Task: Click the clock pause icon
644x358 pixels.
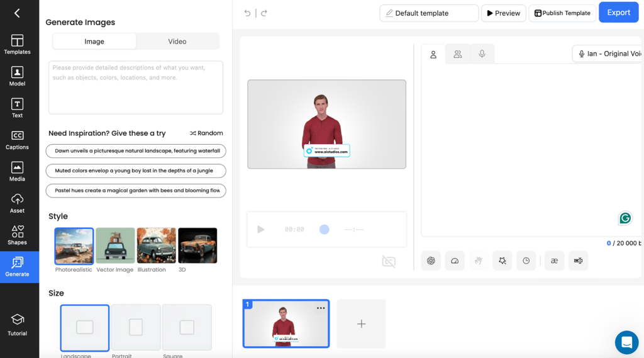Action: [526, 260]
